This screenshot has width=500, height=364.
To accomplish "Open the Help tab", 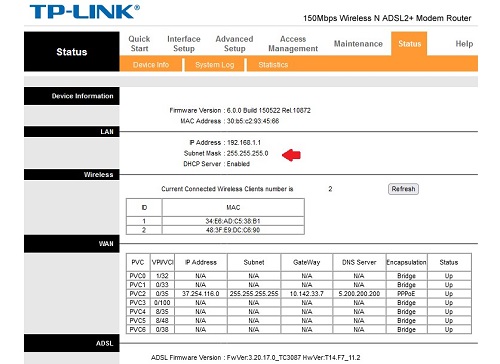I will coord(464,44).
